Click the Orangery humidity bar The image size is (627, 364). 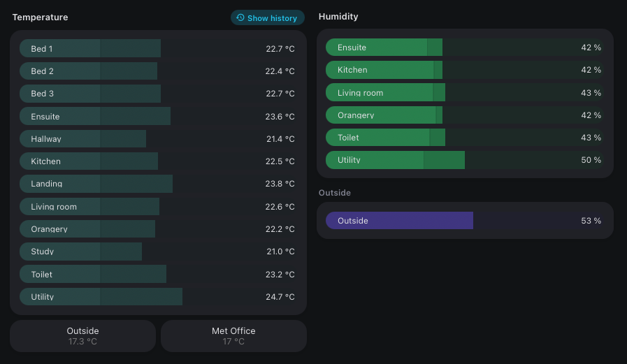[x=465, y=115]
